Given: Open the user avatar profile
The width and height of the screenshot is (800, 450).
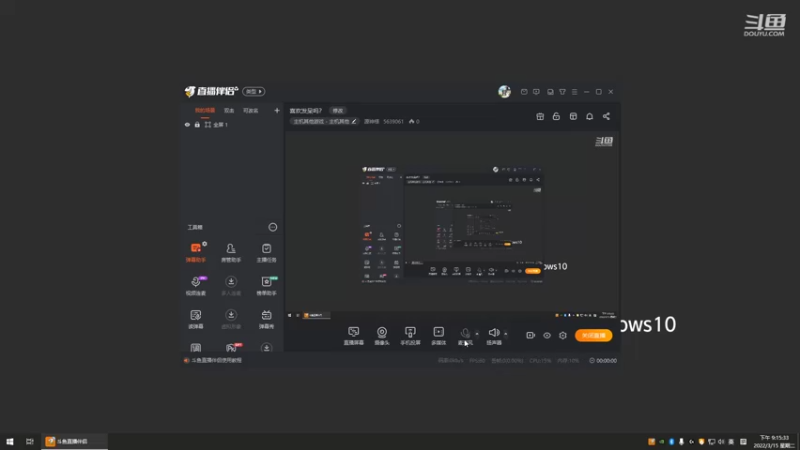Looking at the screenshot, I should pyautogui.click(x=504, y=91).
